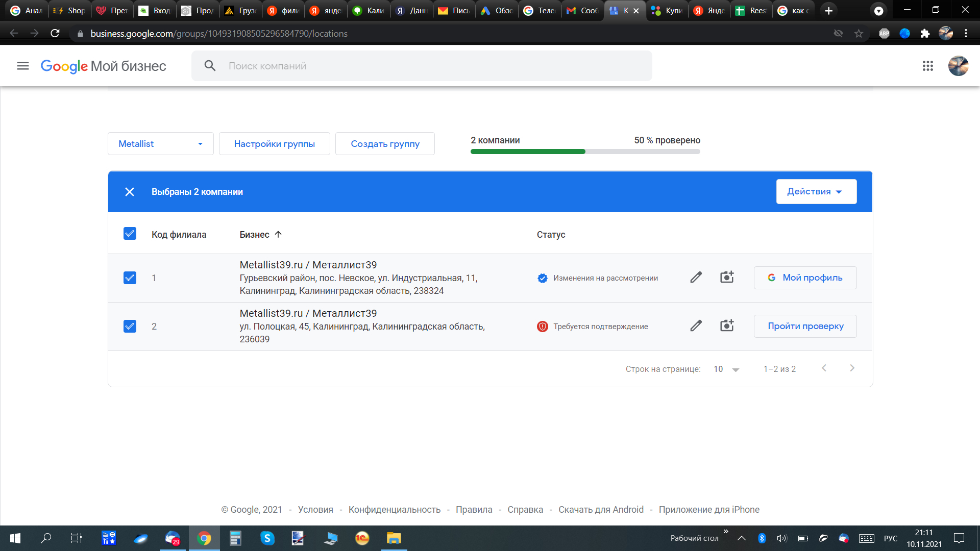The height and width of the screenshot is (551, 980).
Task: Open Chrome extensions puzzle icon
Action: [x=925, y=33]
